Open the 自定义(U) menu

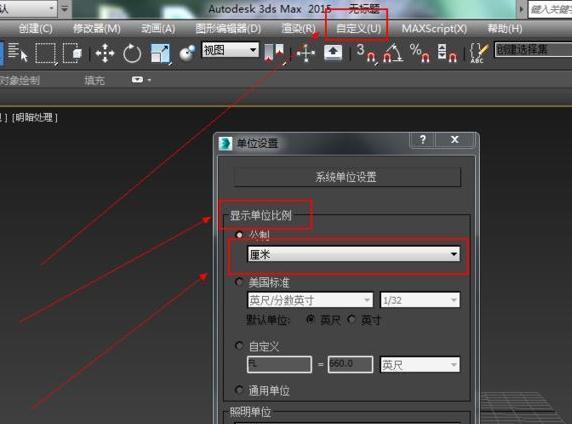click(358, 28)
